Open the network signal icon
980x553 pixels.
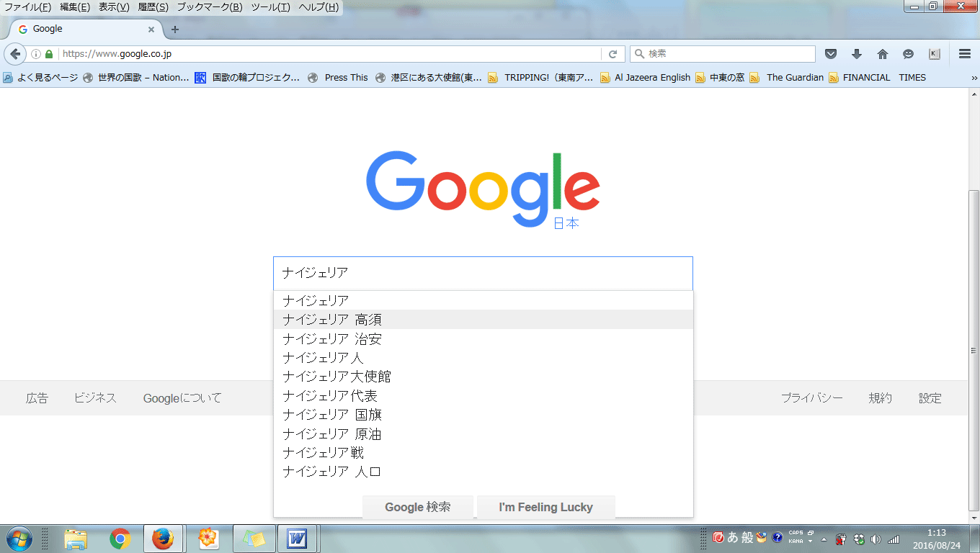[894, 539]
